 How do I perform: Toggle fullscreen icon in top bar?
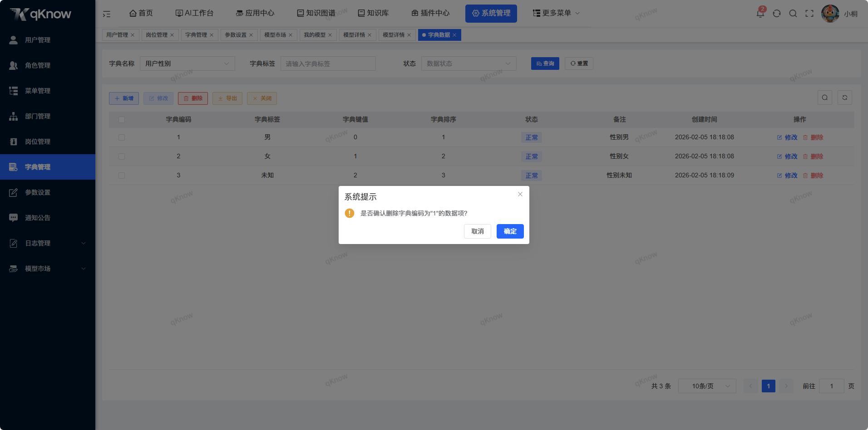(x=809, y=14)
